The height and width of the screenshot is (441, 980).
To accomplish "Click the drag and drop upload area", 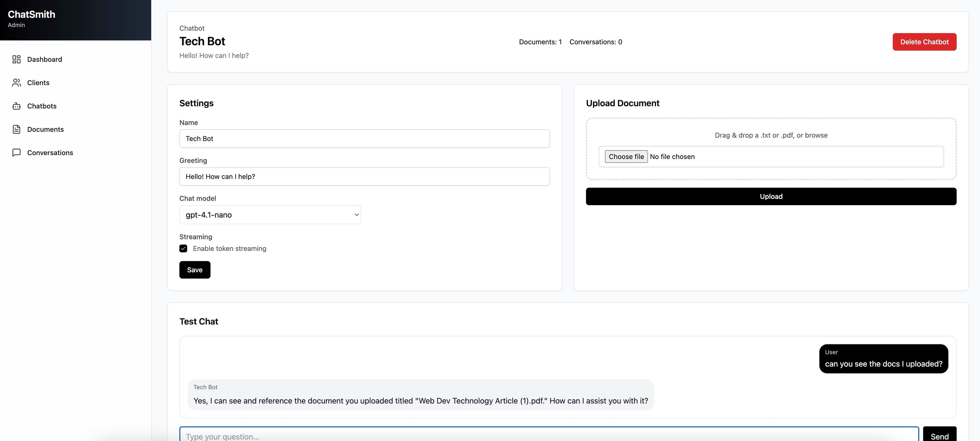I will [771, 148].
